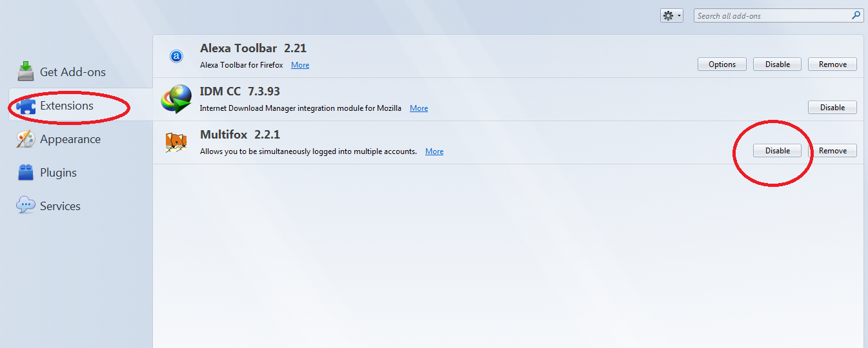Remove the Multifox extension
This screenshot has height=348, width=868.
pos(833,151)
